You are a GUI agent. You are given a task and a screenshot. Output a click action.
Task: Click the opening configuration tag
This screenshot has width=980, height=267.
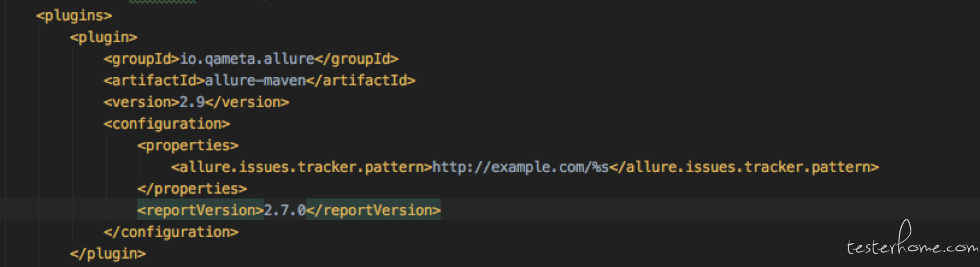(x=167, y=124)
